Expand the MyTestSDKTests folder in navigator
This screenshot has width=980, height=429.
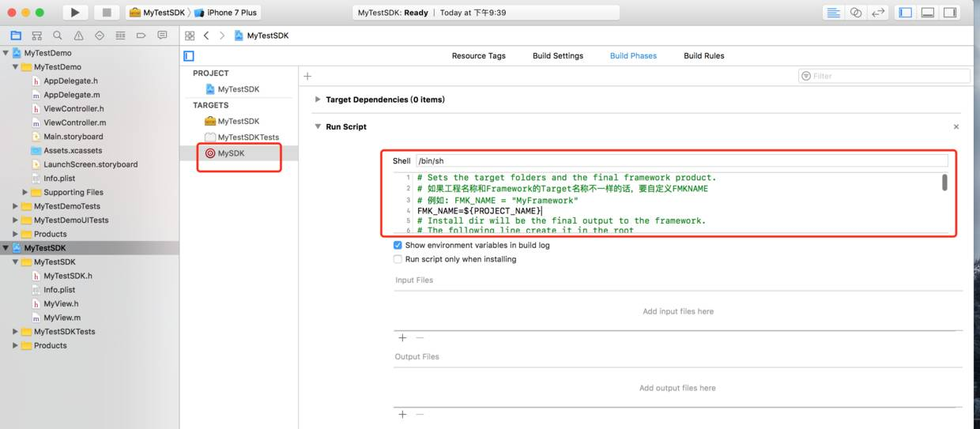(x=16, y=332)
